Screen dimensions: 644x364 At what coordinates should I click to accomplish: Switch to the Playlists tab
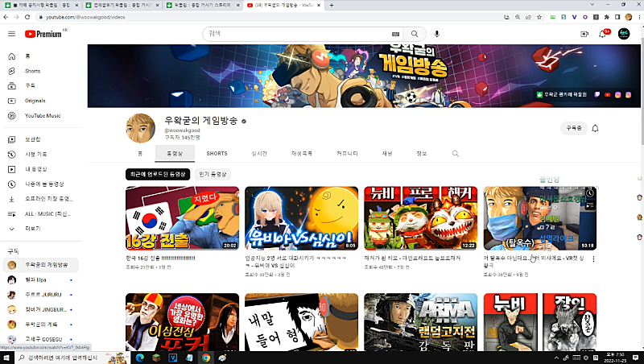pyautogui.click(x=302, y=153)
